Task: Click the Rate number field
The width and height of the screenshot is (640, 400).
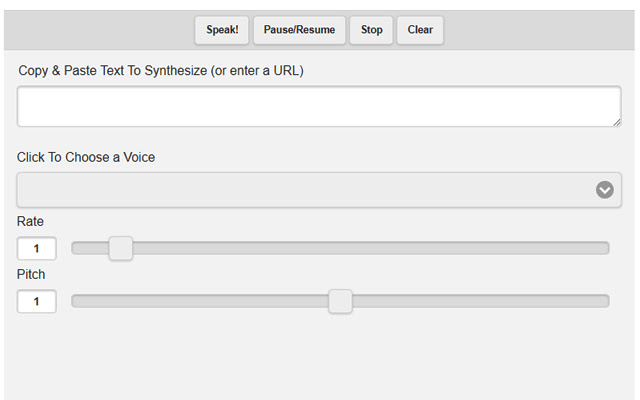Action: click(36, 248)
